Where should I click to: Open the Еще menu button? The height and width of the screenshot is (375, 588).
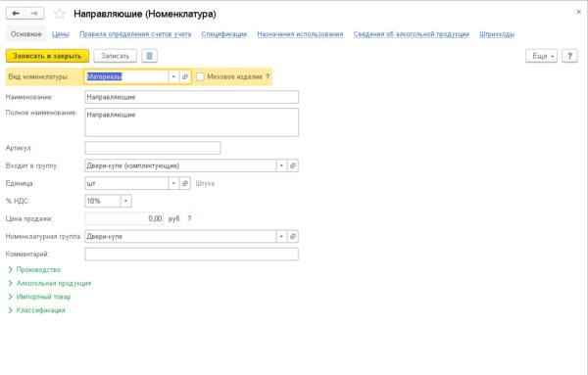click(x=541, y=56)
